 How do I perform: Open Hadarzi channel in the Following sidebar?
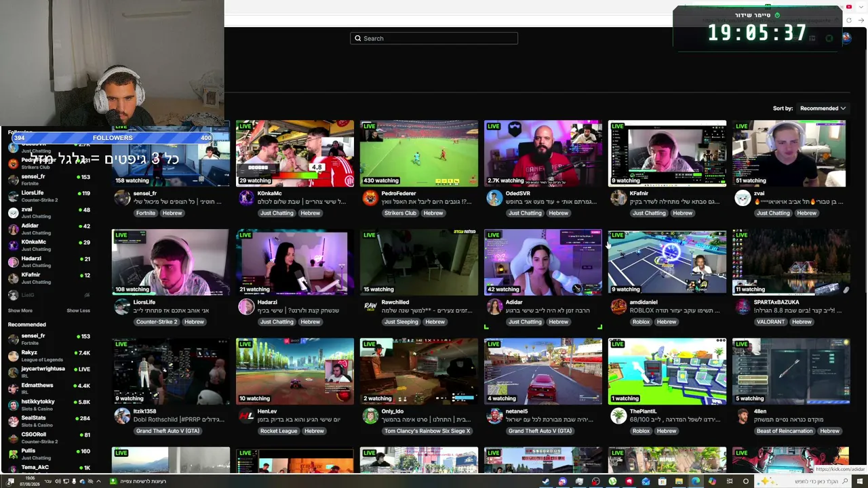coord(49,262)
